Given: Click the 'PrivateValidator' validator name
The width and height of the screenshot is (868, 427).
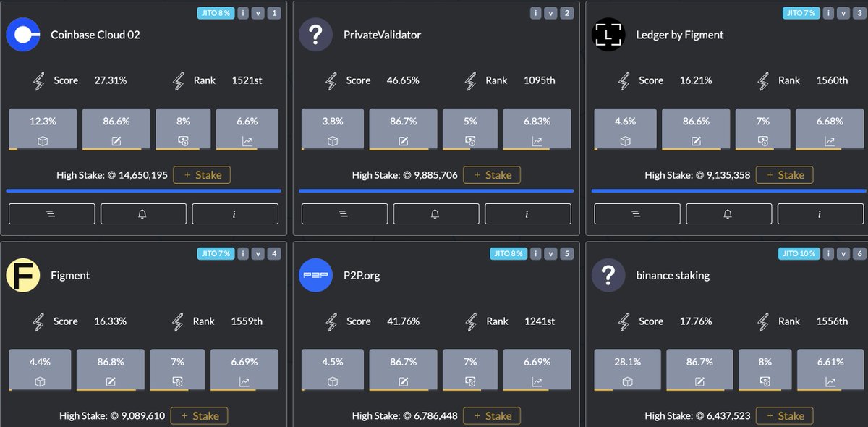Looking at the screenshot, I should coord(382,35).
